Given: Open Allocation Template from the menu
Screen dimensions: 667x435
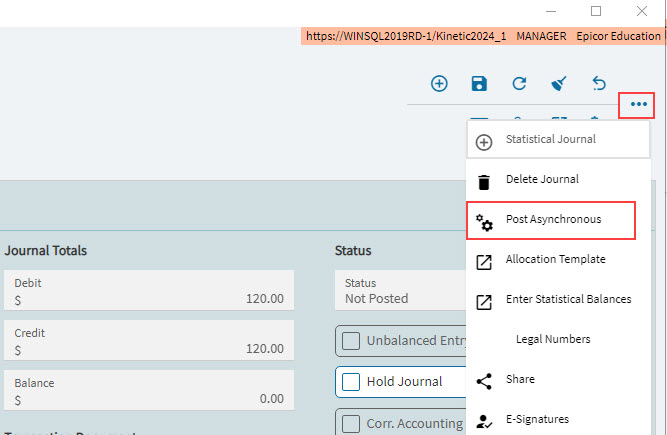Looking at the screenshot, I should coord(558,259).
